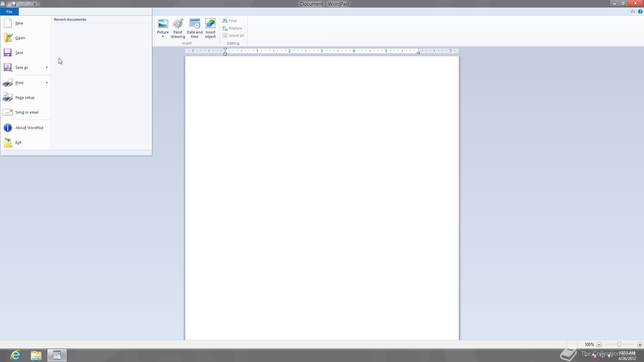Click the New document page icon

tap(8, 23)
